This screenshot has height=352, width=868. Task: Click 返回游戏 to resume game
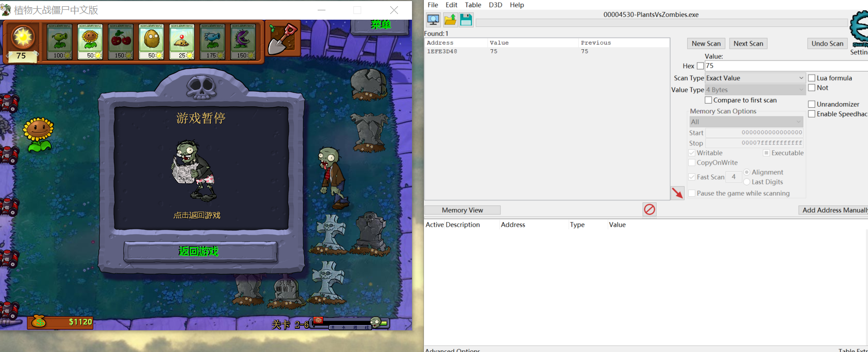coord(200,252)
